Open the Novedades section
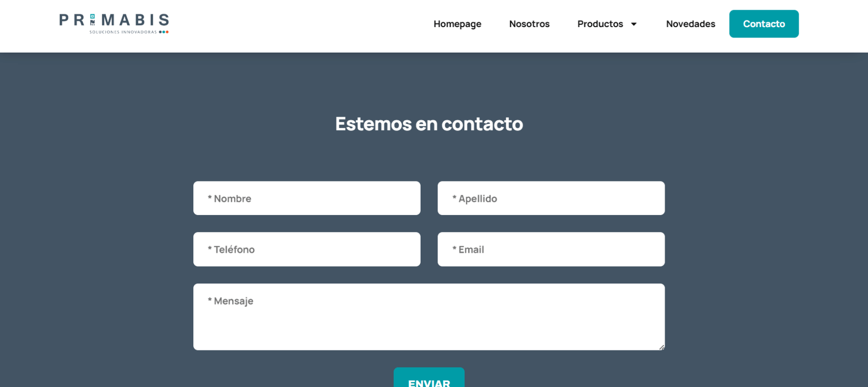 (690, 24)
